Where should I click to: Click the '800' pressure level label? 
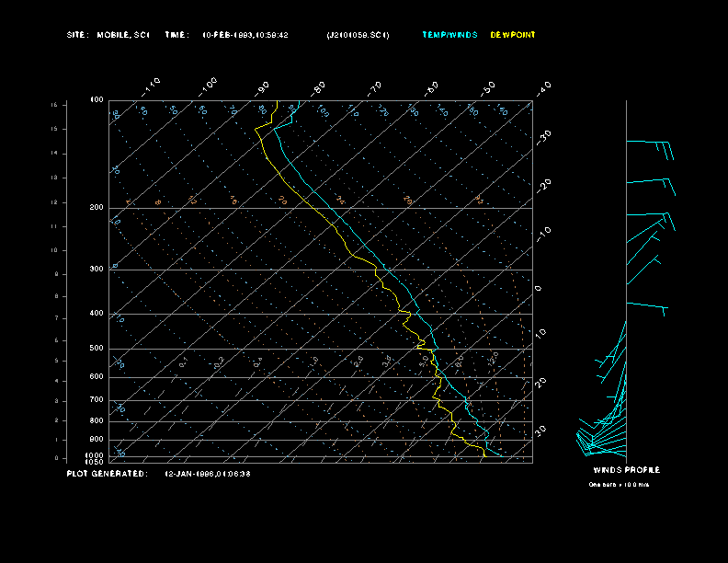coord(97,420)
